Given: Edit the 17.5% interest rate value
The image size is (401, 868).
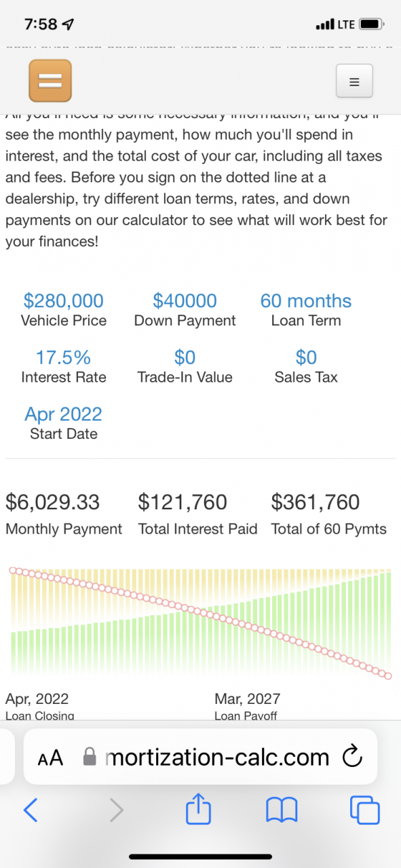Looking at the screenshot, I should 64,357.
